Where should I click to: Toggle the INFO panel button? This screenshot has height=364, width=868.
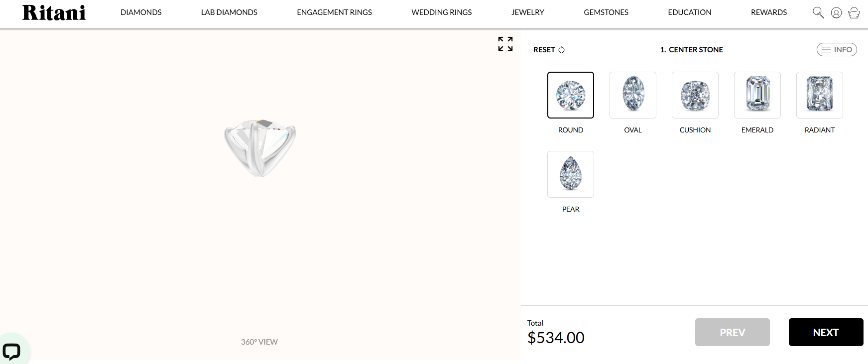pos(837,50)
